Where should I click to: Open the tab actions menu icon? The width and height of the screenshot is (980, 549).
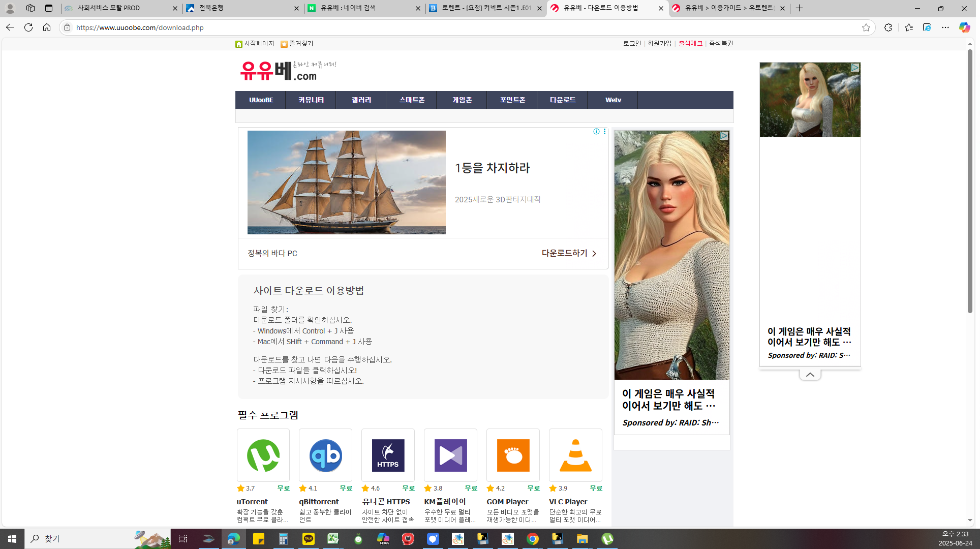pyautogui.click(x=49, y=8)
